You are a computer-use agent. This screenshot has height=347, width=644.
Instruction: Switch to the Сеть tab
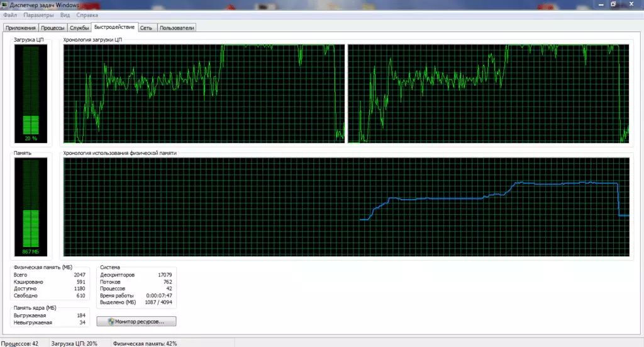(146, 28)
